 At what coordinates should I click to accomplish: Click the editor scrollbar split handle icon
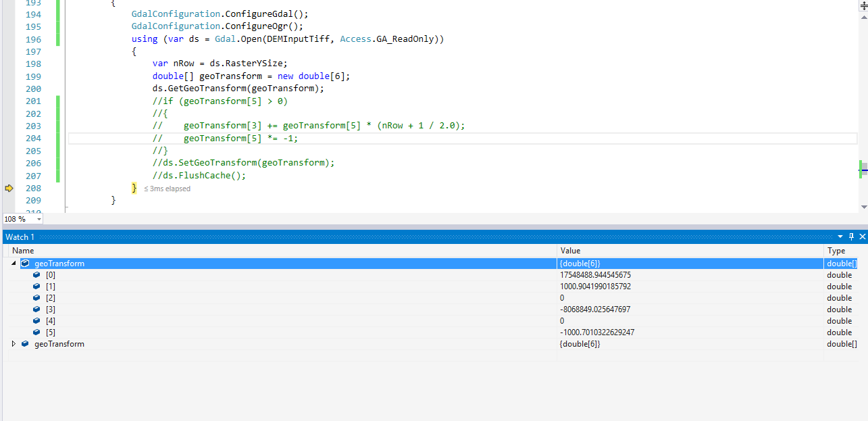click(x=864, y=6)
